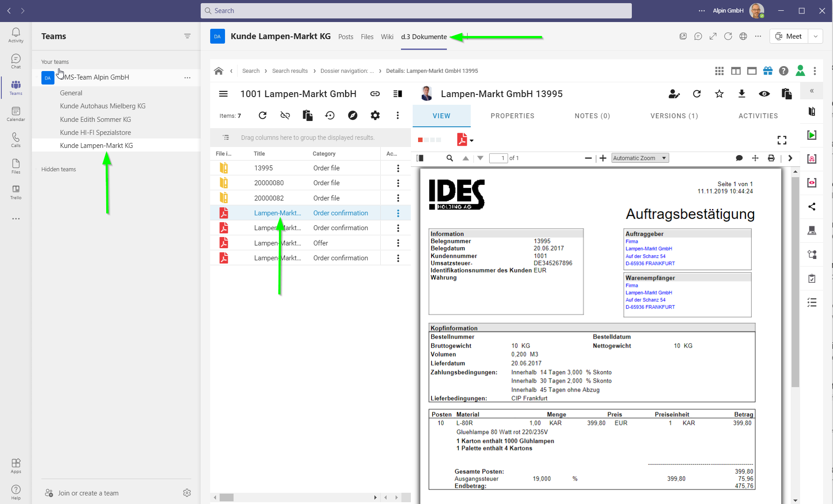
Task: Open the hamburger menu beside 1001 Lampen-Markt GmbH
Action: point(223,94)
